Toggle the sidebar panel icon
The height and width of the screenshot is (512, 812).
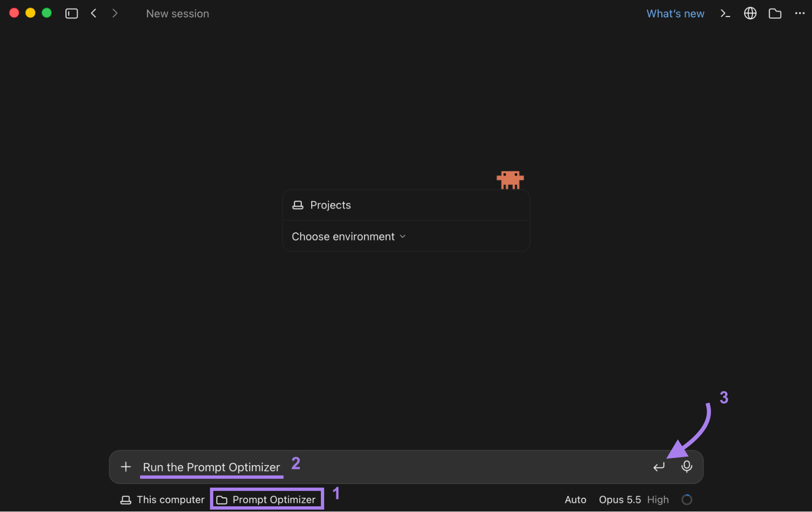(x=71, y=13)
